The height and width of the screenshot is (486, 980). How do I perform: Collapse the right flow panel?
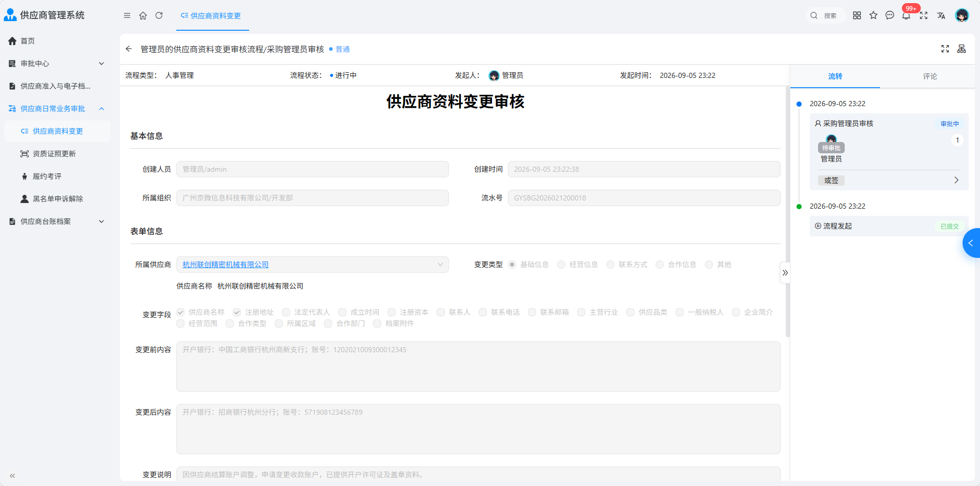(x=785, y=273)
